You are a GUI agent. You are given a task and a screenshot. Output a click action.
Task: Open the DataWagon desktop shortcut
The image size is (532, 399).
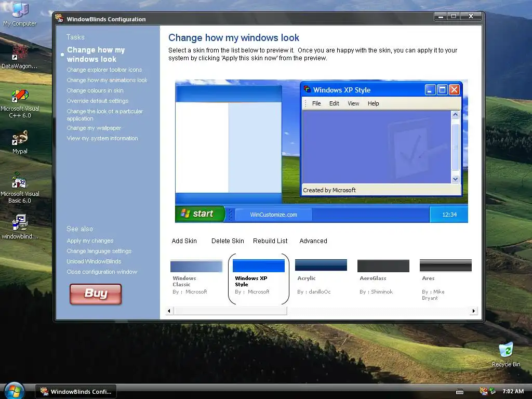tap(20, 57)
